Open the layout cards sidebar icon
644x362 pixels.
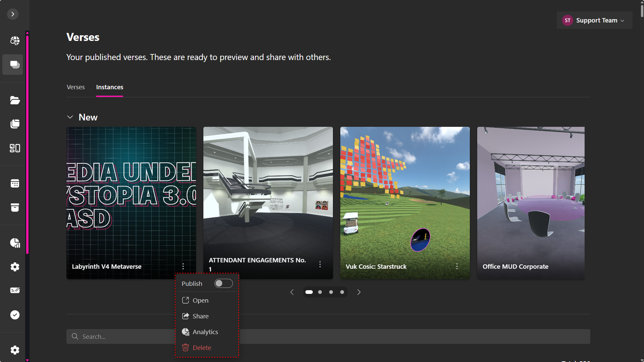pyautogui.click(x=14, y=148)
